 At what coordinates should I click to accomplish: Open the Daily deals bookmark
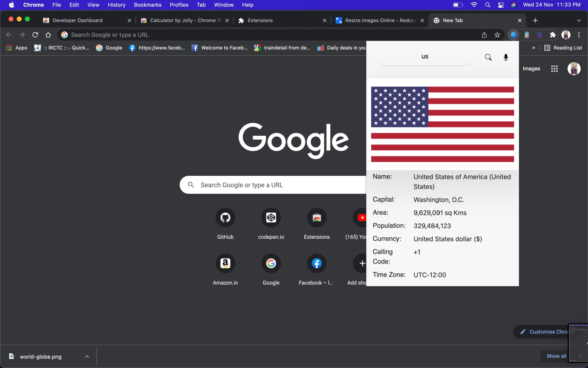tap(342, 48)
